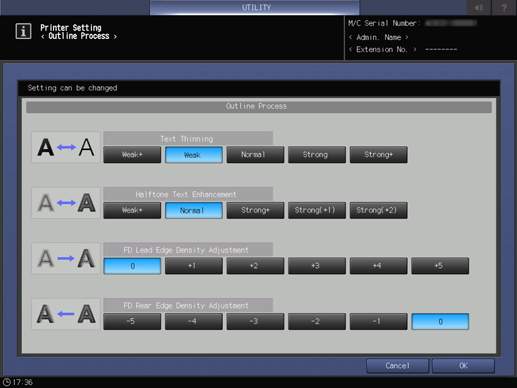Click the clock icon in status bar

pos(7,382)
